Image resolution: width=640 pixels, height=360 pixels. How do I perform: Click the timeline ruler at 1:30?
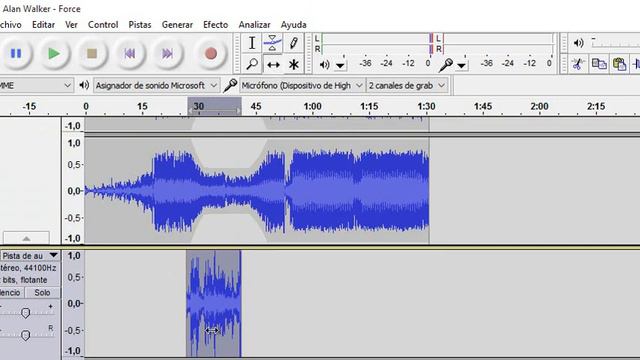coord(426,106)
